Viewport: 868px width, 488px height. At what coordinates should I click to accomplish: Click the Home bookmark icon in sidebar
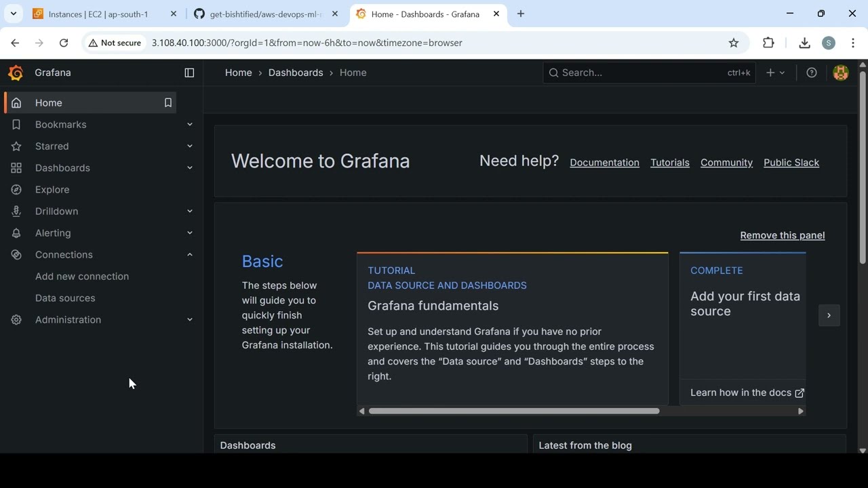167,103
